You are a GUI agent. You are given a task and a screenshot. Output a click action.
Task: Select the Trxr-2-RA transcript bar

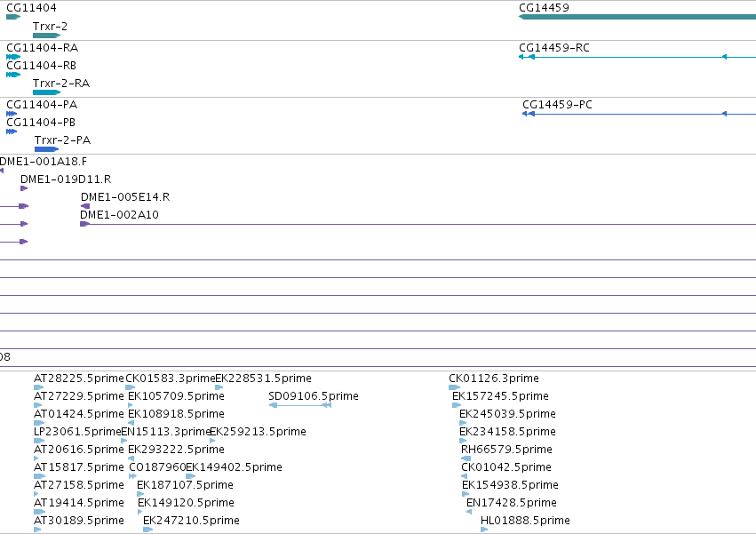tap(47, 92)
